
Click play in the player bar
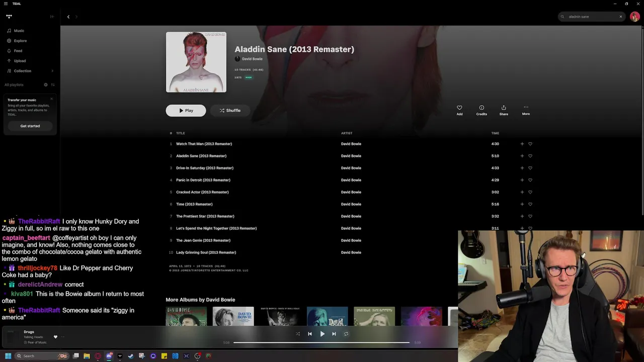tap(323, 334)
